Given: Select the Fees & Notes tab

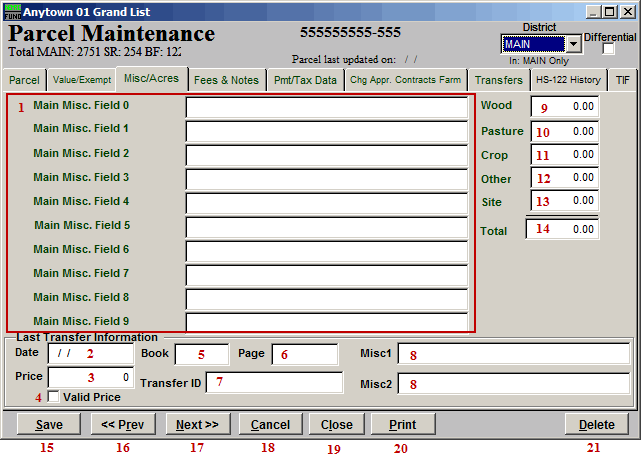Looking at the screenshot, I should (226, 80).
